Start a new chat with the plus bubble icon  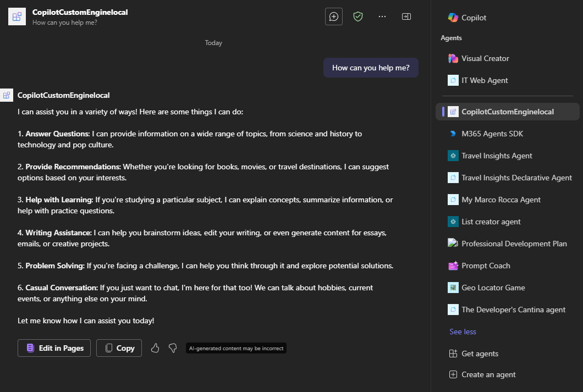click(x=333, y=16)
